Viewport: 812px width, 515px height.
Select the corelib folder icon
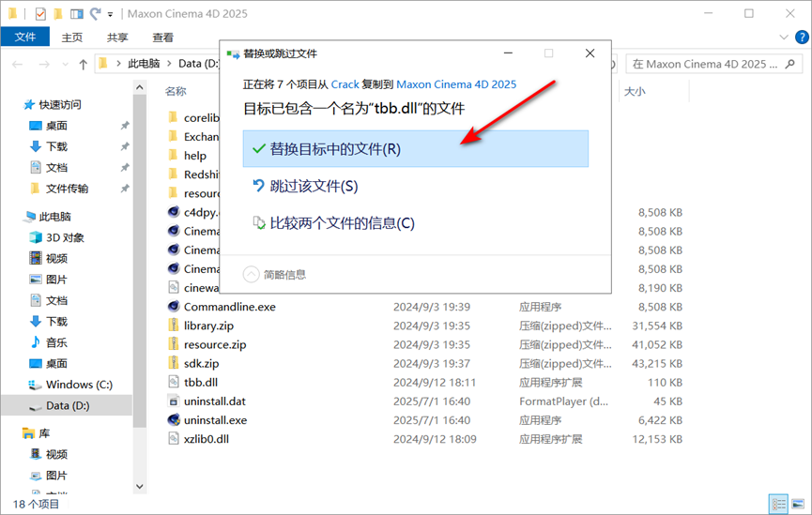point(174,117)
